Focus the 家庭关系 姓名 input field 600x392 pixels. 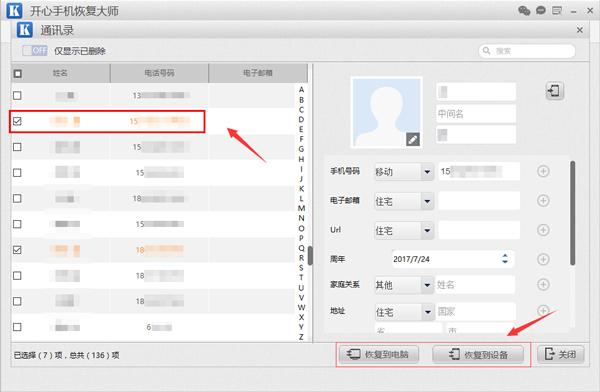click(475, 285)
